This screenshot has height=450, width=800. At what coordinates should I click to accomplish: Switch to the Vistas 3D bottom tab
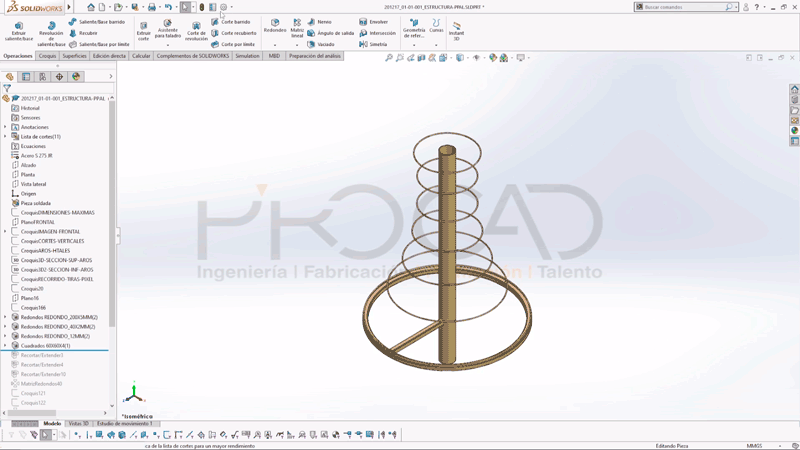point(79,423)
